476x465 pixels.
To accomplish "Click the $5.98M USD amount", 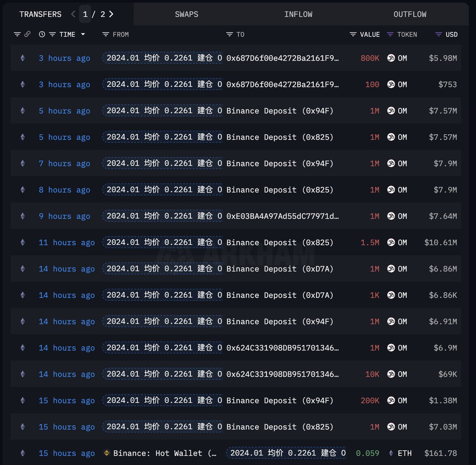I will click(x=443, y=58).
